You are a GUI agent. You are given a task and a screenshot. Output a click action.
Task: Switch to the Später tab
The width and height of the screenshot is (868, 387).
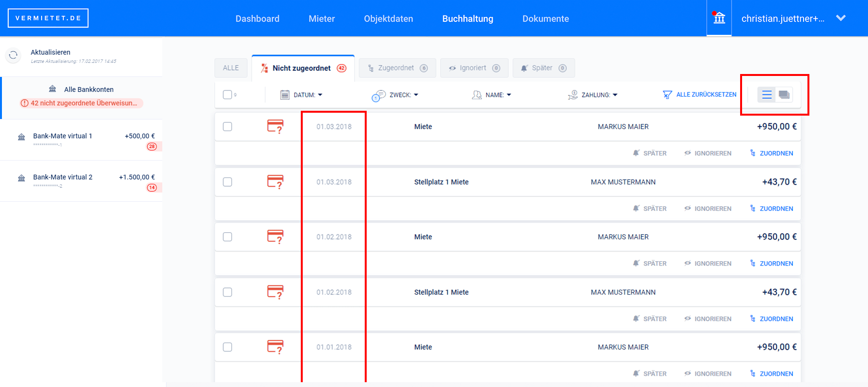pos(543,68)
